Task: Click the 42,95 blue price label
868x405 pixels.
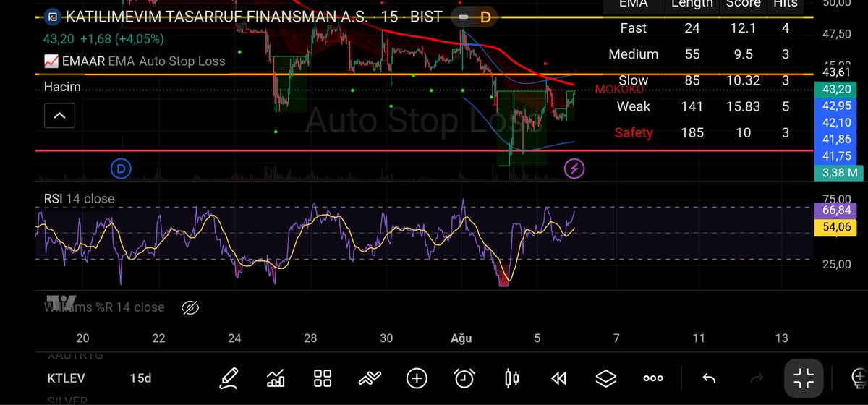Action: (837, 106)
